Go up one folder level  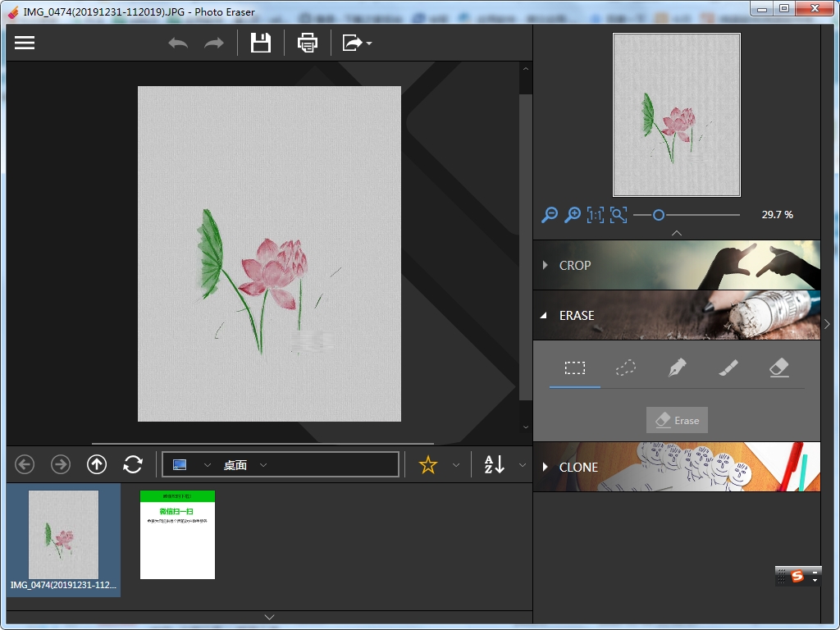[x=97, y=465]
